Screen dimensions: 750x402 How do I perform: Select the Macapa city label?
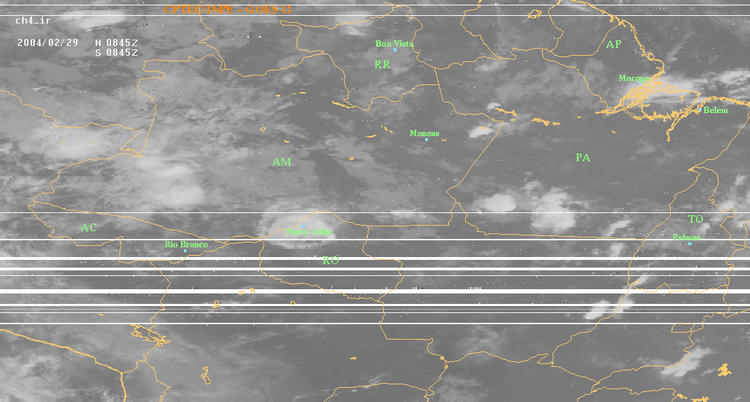pos(634,78)
